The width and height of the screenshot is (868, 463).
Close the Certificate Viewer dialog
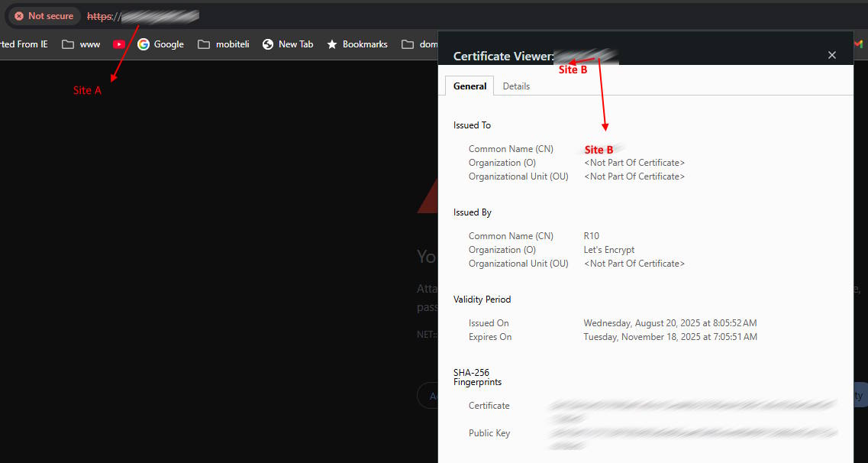[832, 55]
